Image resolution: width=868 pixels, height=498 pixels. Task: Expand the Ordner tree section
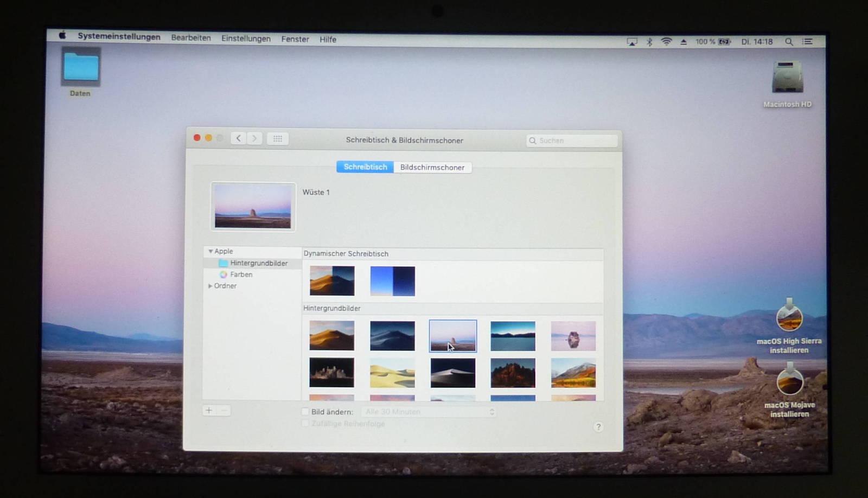(x=210, y=286)
